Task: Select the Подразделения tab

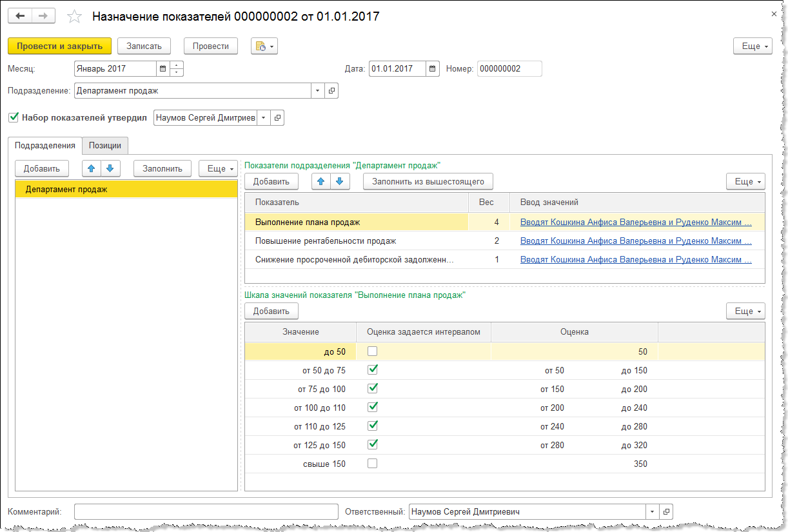Action: (45, 146)
